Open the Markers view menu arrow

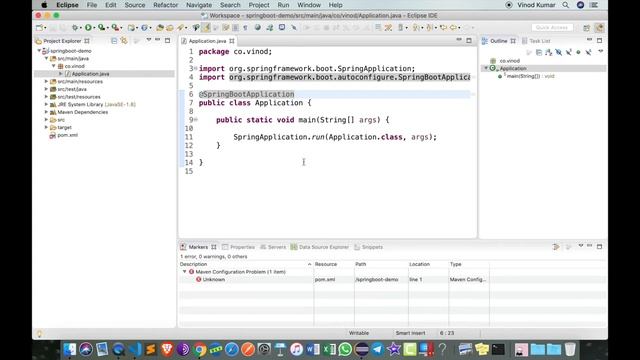[x=581, y=246]
